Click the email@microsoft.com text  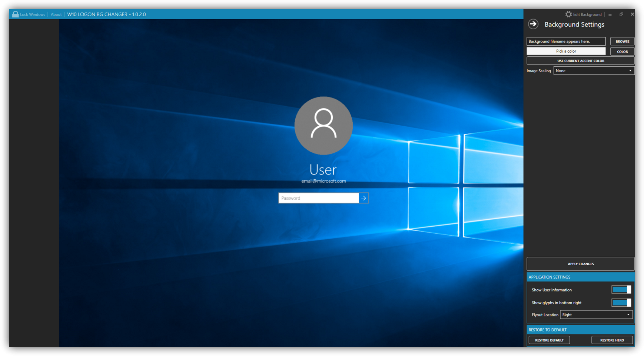[323, 181]
